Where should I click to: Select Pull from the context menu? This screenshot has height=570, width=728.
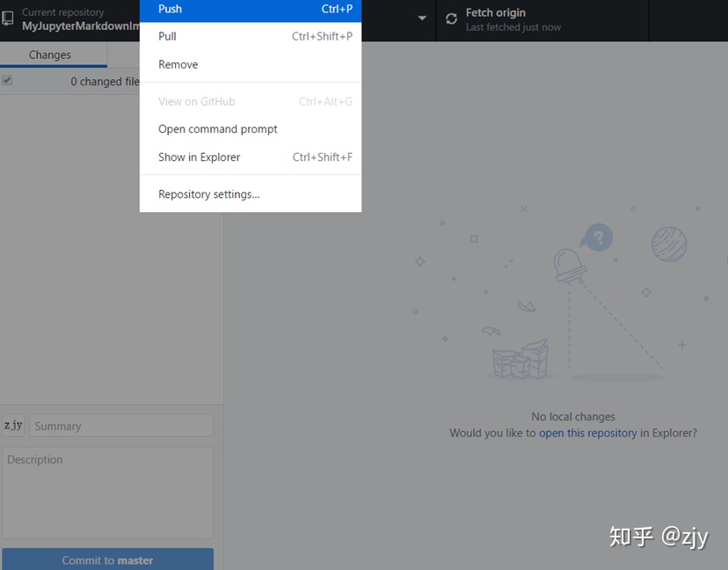(x=220, y=36)
